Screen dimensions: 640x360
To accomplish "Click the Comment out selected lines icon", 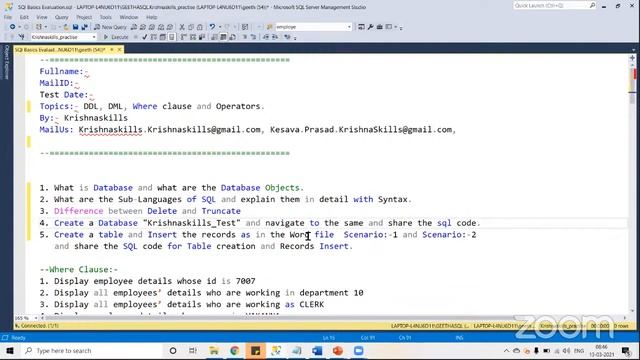I will [244, 37].
